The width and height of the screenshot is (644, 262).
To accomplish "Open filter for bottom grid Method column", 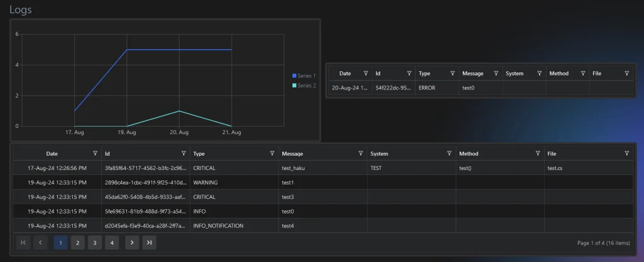I will point(538,153).
